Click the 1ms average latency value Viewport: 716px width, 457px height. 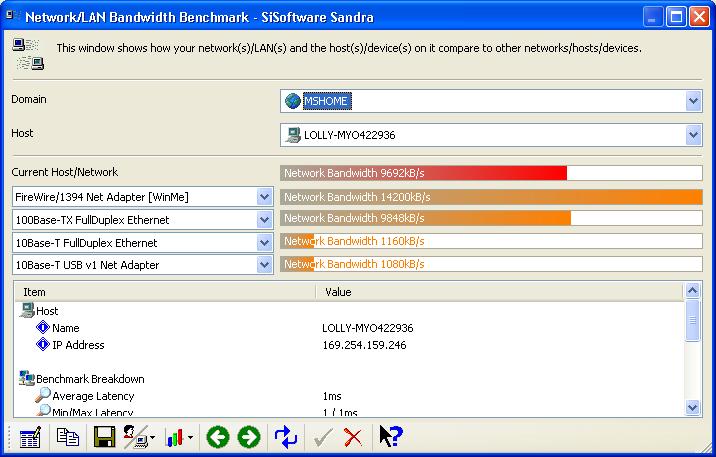332,396
